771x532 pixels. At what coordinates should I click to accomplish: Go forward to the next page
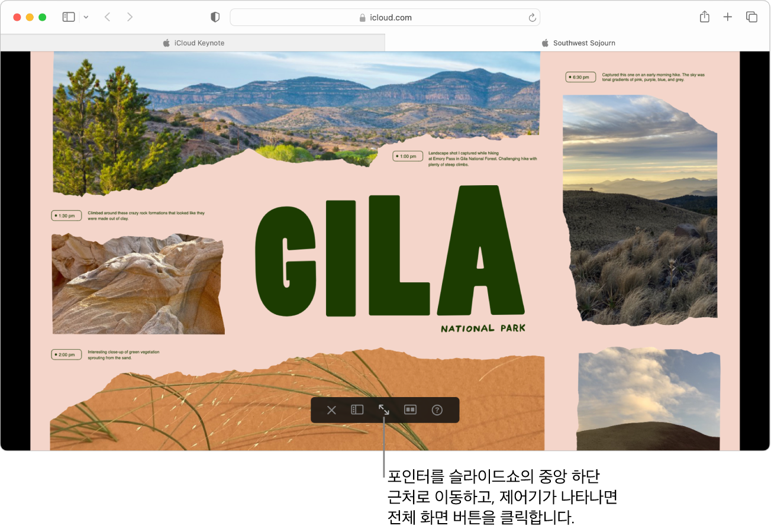130,17
